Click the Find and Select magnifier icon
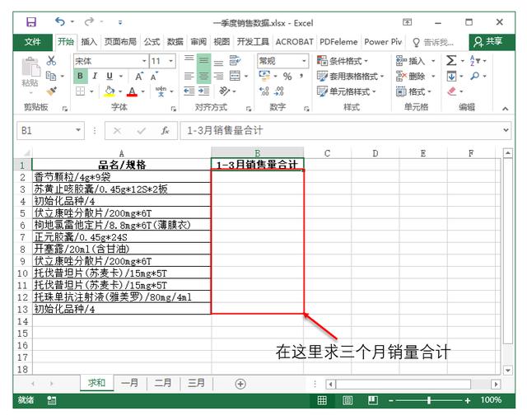This screenshot has height=420, width=527. (x=475, y=77)
